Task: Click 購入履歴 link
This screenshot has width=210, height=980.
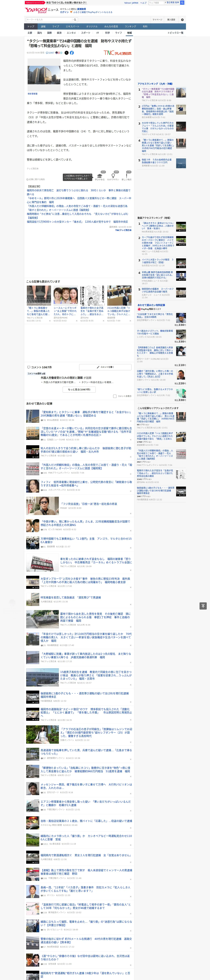Action: [171, 19]
